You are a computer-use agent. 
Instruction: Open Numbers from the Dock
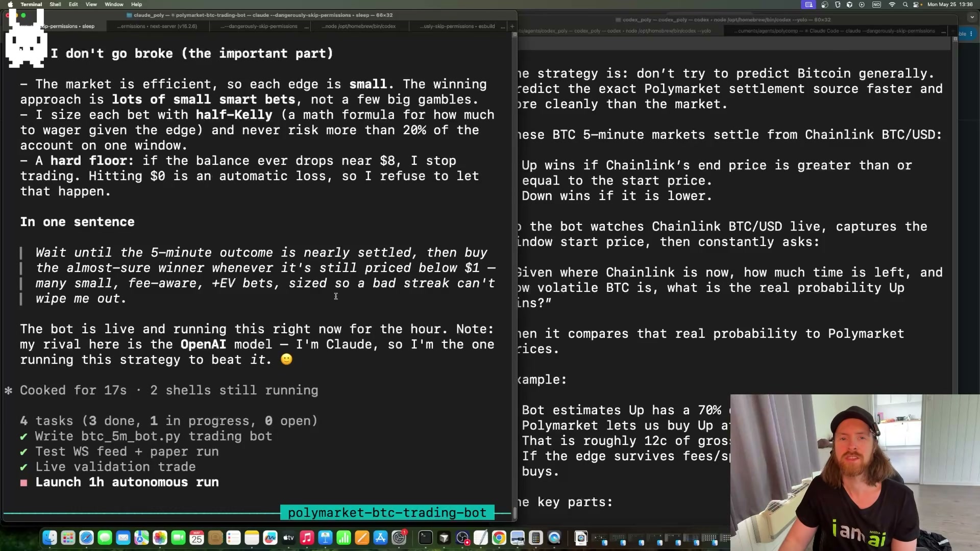(344, 538)
